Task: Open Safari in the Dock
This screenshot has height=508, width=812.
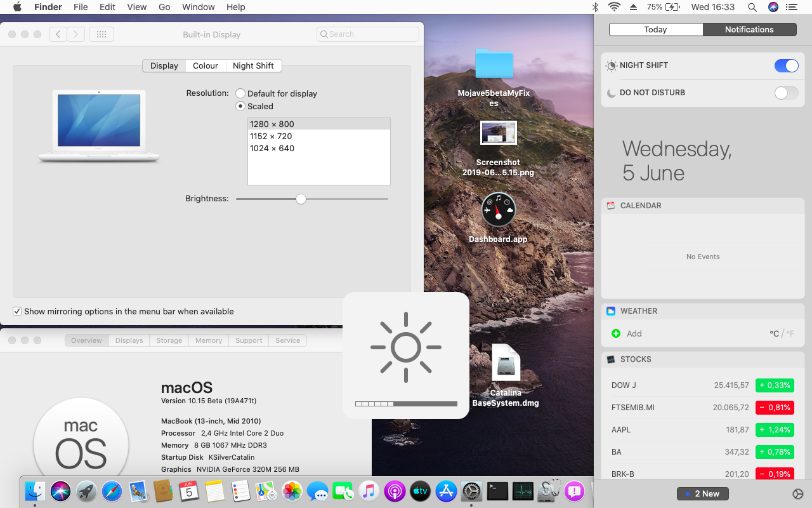Action: click(112, 491)
